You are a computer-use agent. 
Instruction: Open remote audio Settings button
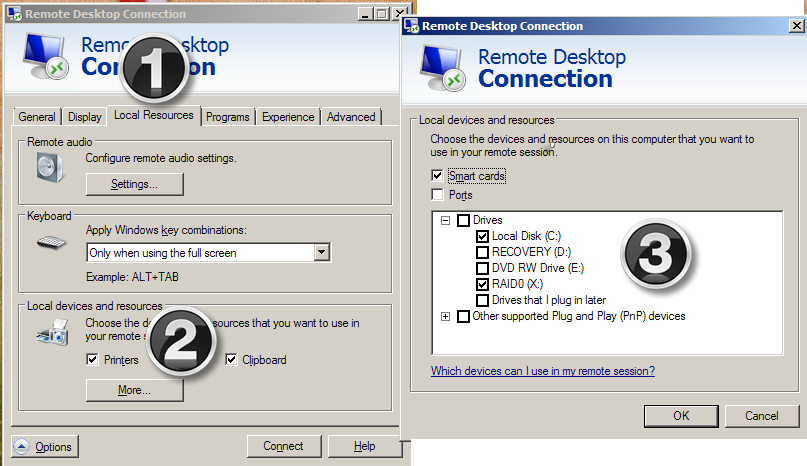point(134,184)
